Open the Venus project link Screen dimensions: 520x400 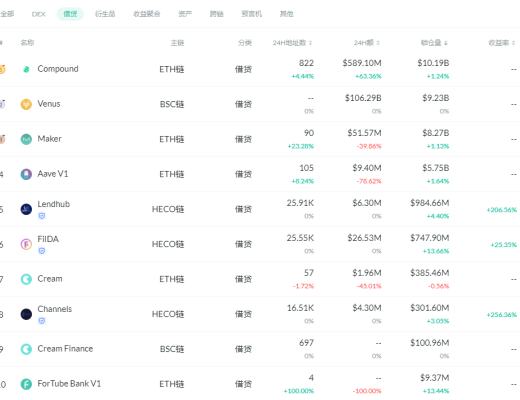[49, 104]
